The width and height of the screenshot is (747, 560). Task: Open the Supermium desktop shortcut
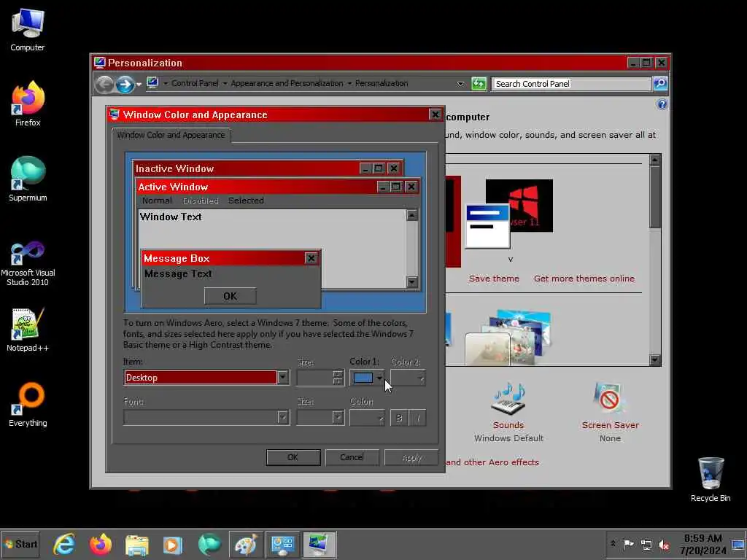coord(28,179)
